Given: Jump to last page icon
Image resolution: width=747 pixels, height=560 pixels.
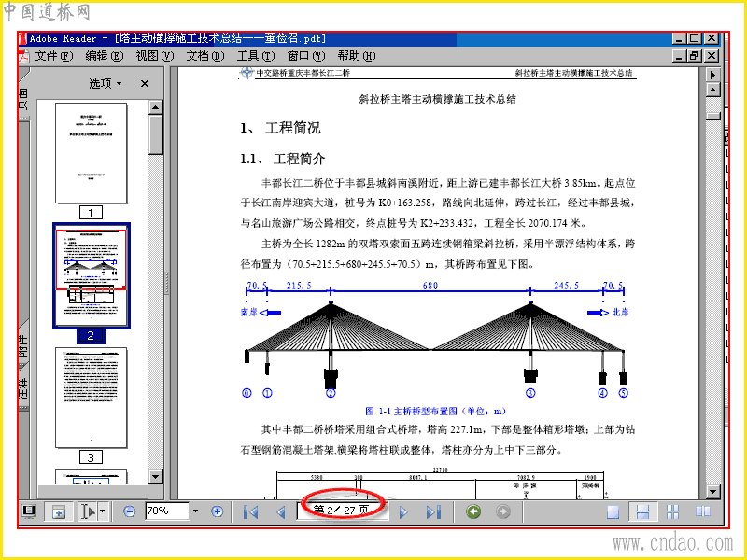Looking at the screenshot, I should click(x=433, y=511).
